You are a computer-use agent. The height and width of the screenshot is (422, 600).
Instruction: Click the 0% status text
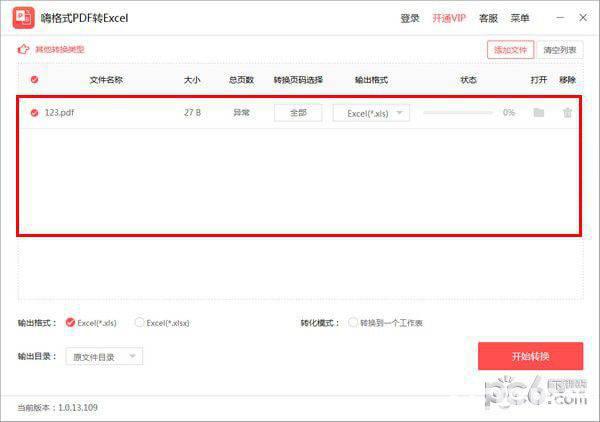coord(509,112)
